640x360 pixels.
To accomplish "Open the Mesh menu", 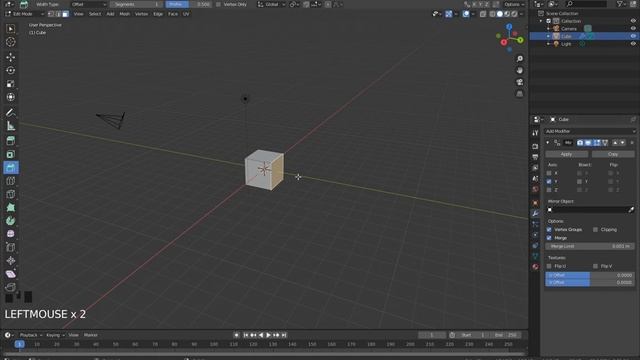I will tap(124, 14).
